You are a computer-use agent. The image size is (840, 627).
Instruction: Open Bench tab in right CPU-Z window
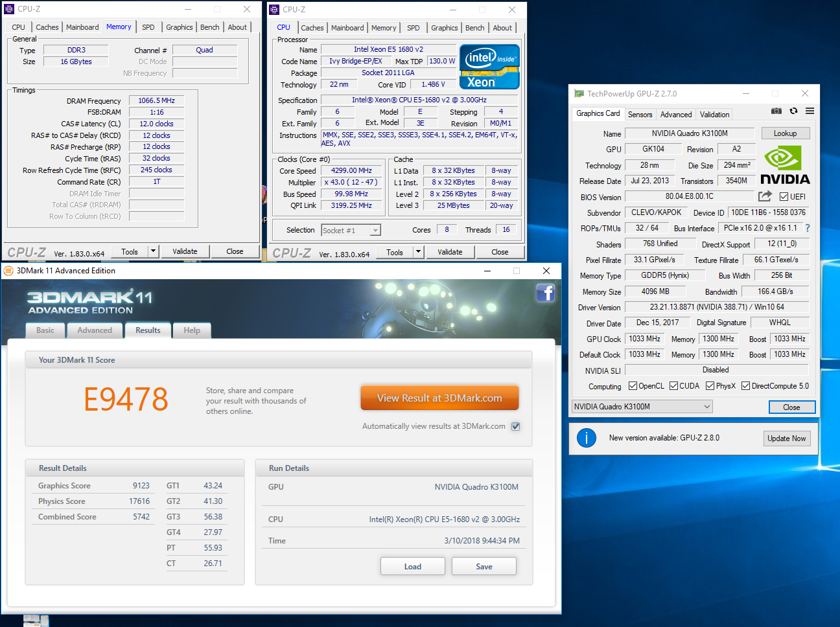[x=475, y=28]
